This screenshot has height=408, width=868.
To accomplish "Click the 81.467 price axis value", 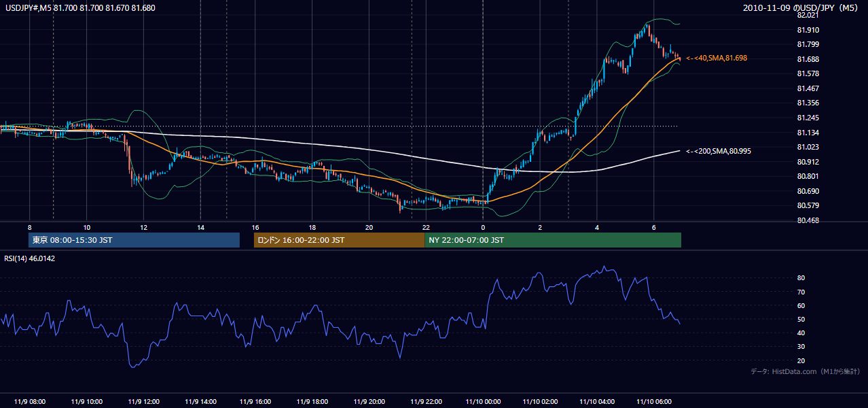I will [x=809, y=88].
